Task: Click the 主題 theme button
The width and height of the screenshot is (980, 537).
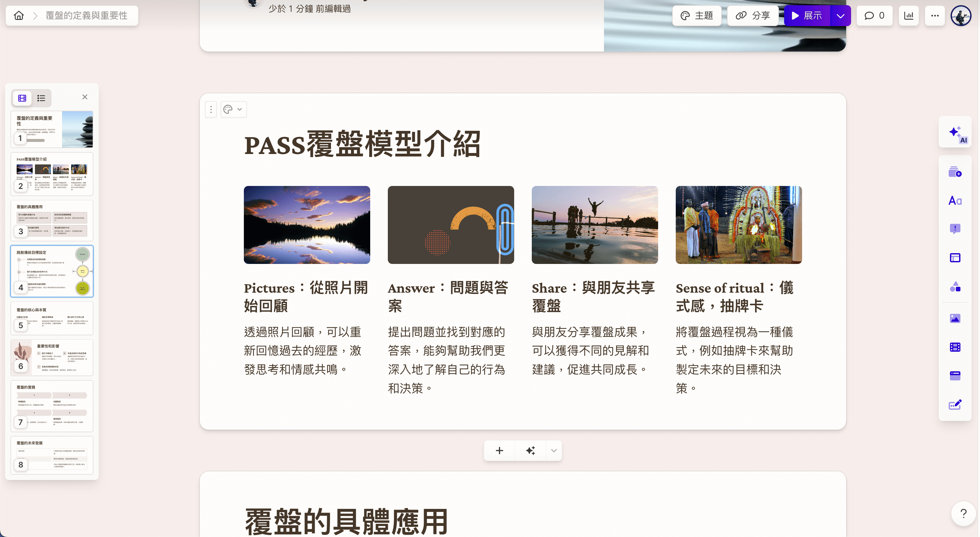Action: click(x=697, y=16)
